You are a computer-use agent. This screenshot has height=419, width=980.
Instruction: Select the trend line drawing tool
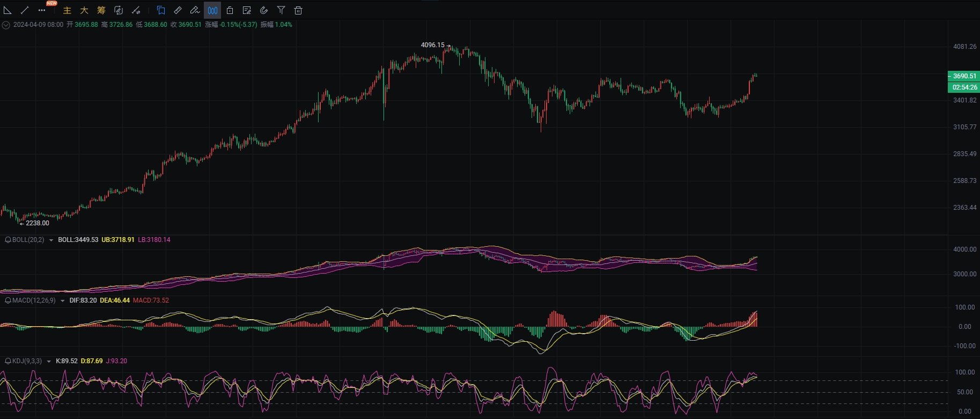tap(25, 10)
